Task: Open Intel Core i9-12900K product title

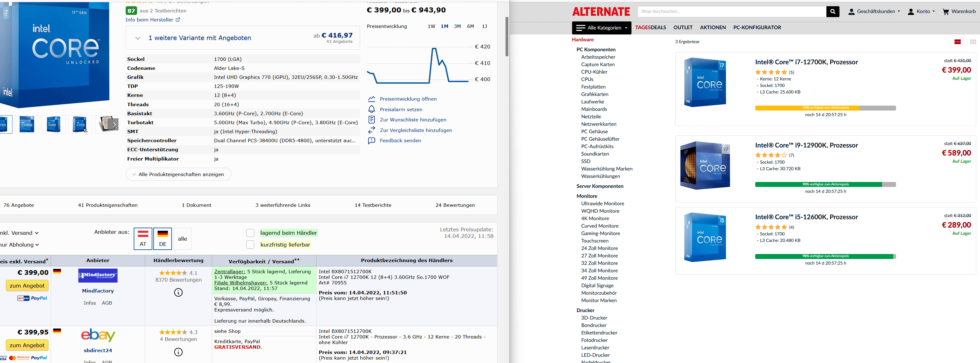Action: (807, 145)
